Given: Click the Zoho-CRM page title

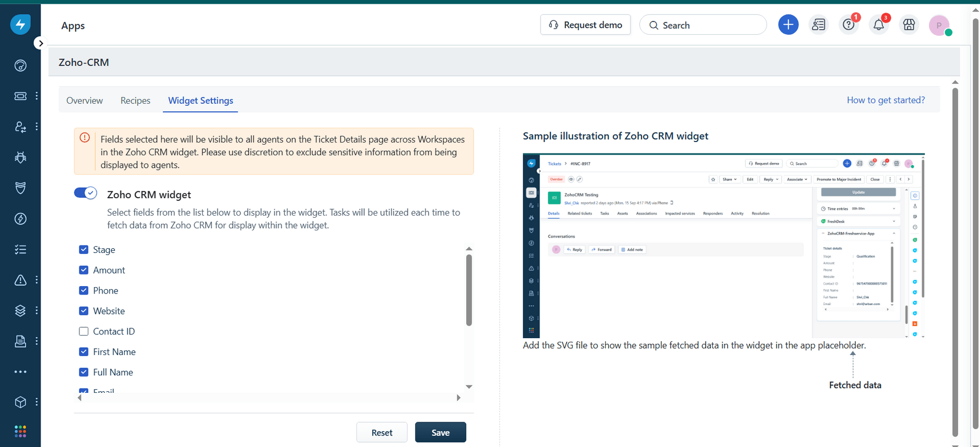Looking at the screenshot, I should point(84,62).
